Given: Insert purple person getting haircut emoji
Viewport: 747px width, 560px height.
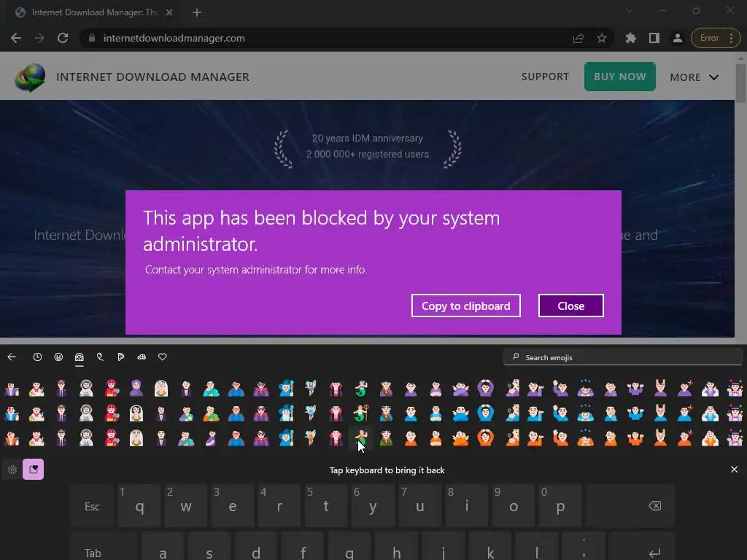Looking at the screenshot, I should [x=684, y=388].
